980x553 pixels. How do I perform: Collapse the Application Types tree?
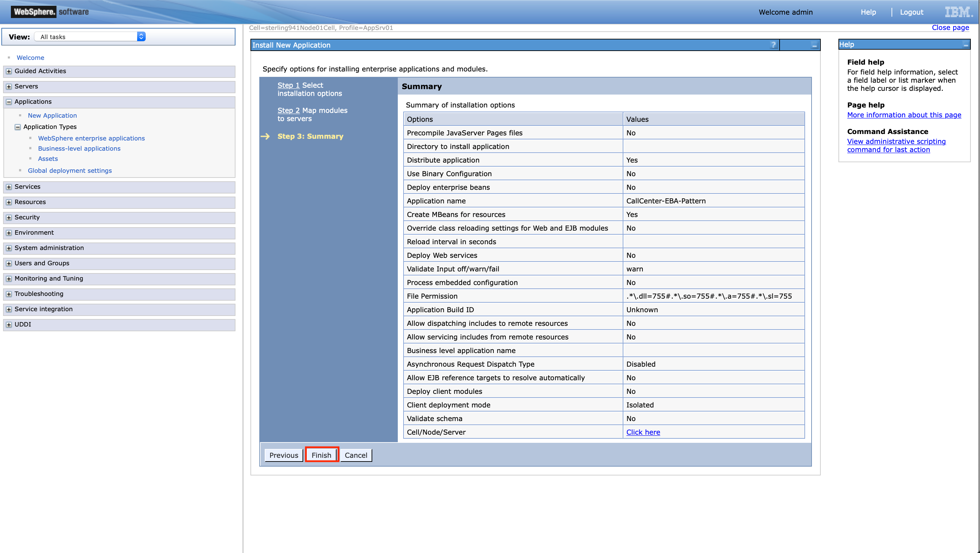point(17,127)
